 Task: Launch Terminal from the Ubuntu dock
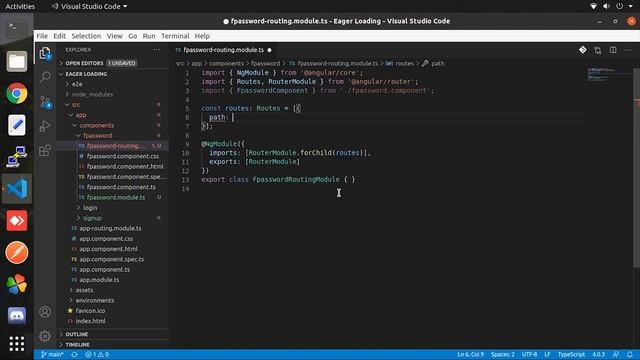(16, 29)
